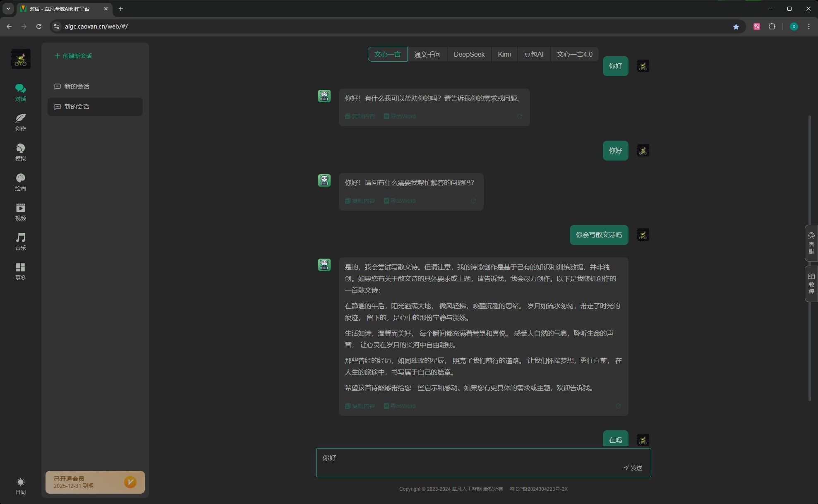Copy content of first greeting reply

[360, 116]
